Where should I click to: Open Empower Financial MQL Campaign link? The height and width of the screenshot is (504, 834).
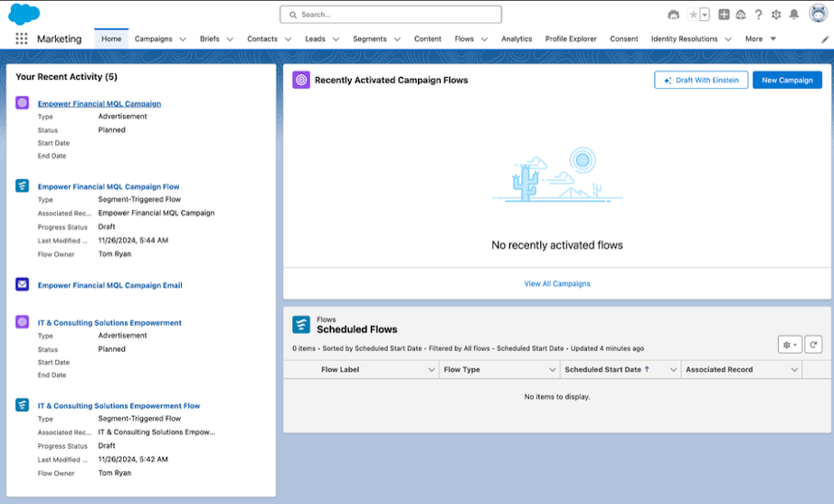pyautogui.click(x=99, y=104)
